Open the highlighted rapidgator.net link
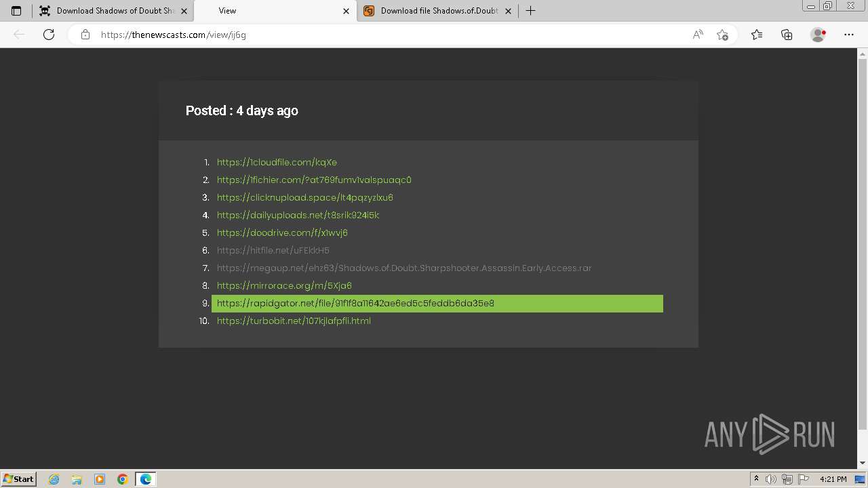This screenshot has height=488, width=868. 437,303
